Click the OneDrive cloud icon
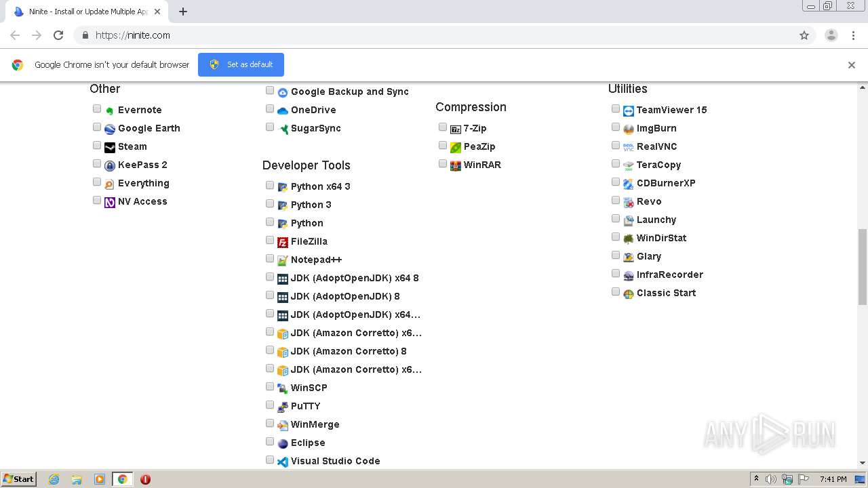This screenshot has width=868, height=488. [x=283, y=110]
